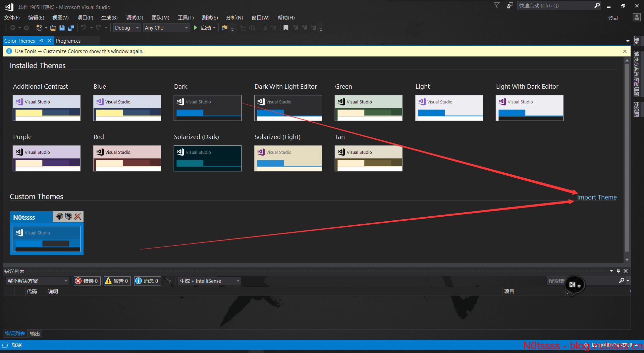Click the 登录 sign-in link

613,18
